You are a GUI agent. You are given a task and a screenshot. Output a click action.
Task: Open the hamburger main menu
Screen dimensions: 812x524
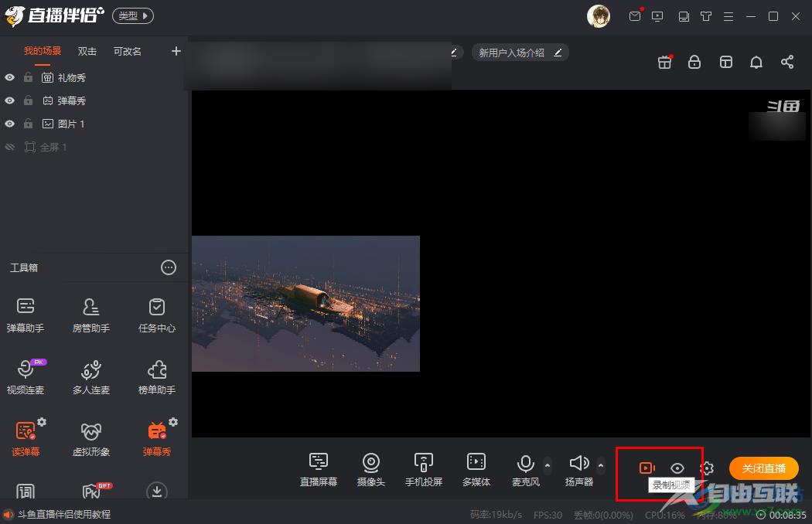tap(727, 16)
